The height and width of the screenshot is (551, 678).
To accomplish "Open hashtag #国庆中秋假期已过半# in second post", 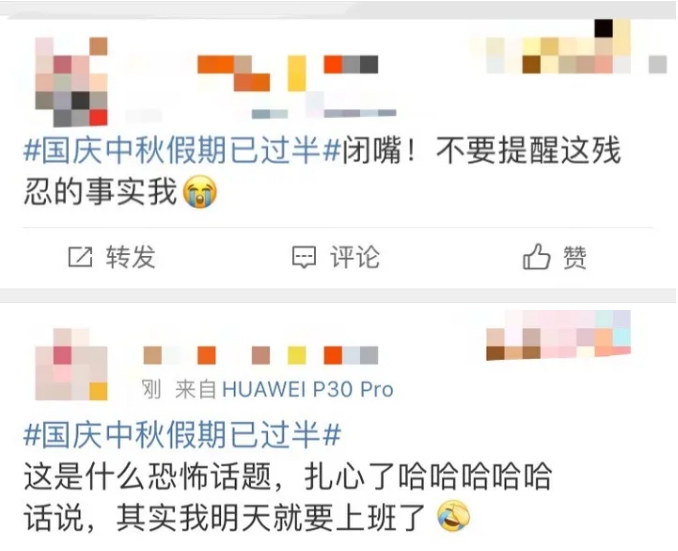I will coord(182,435).
